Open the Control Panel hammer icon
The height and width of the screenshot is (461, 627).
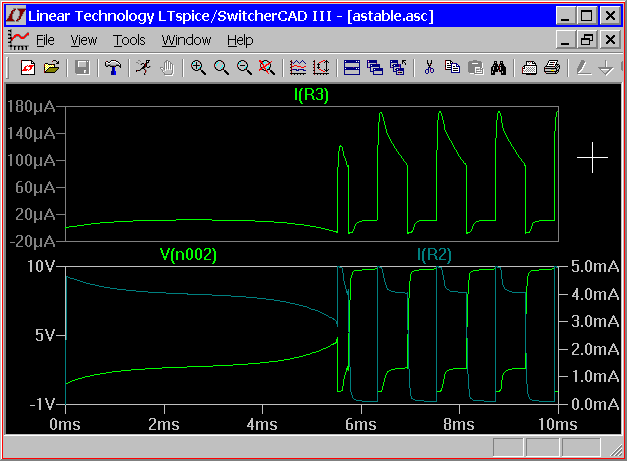pyautogui.click(x=113, y=68)
